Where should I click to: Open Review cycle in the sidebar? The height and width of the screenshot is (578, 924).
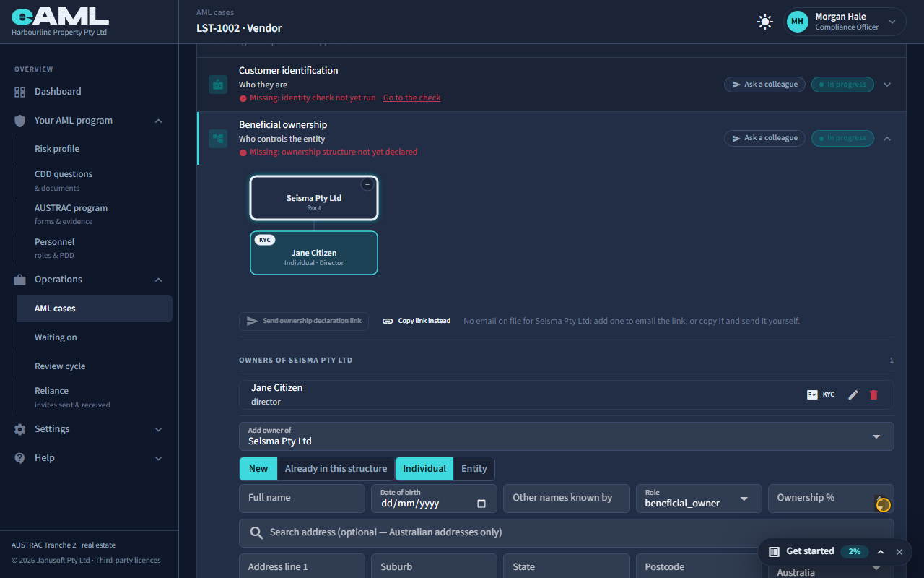click(60, 366)
